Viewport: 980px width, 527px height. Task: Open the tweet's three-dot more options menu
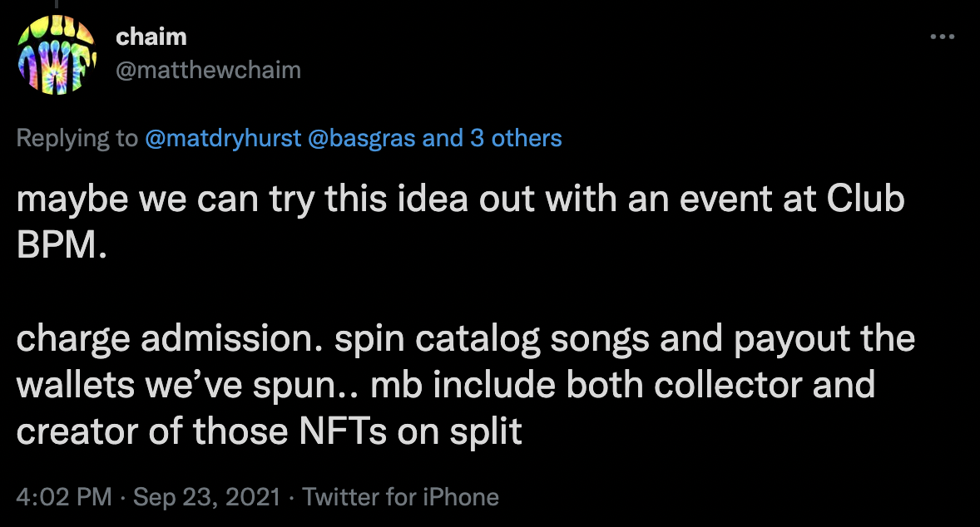pyautogui.click(x=942, y=37)
